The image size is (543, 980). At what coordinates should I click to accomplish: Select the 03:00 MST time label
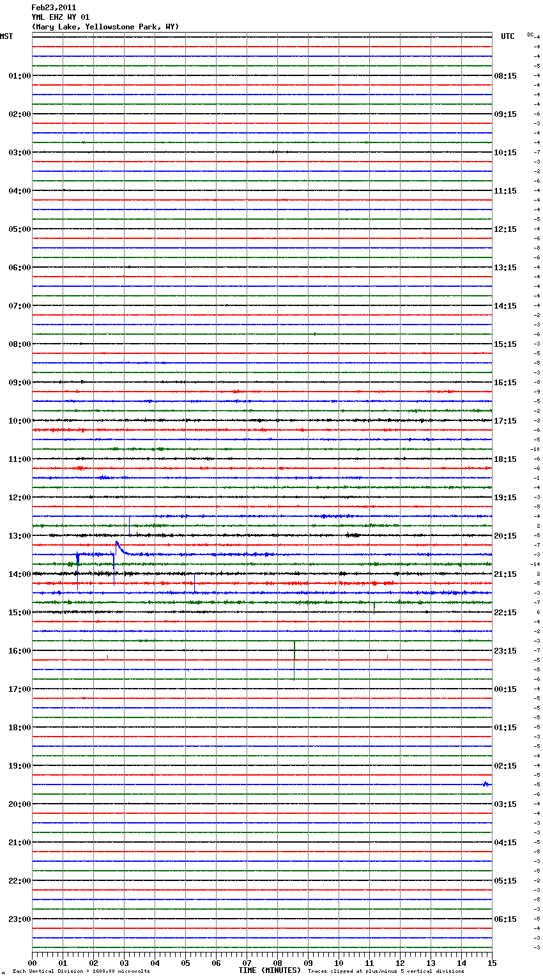(20, 153)
